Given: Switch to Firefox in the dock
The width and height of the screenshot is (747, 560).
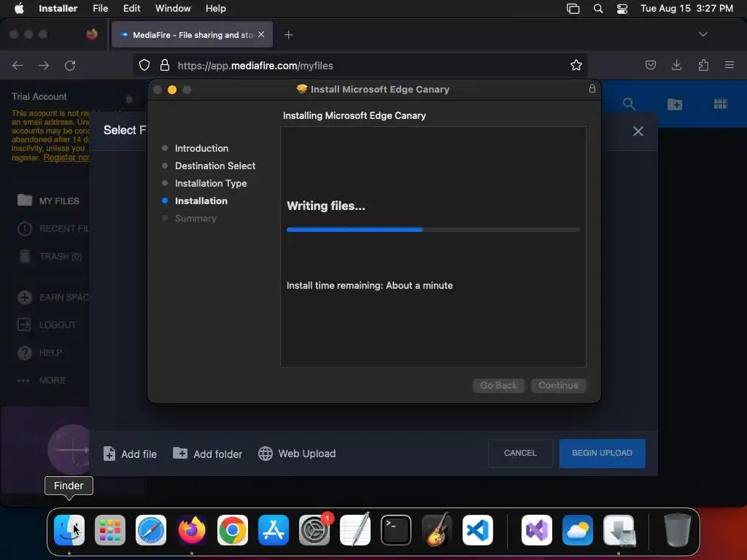Looking at the screenshot, I should click(x=192, y=530).
